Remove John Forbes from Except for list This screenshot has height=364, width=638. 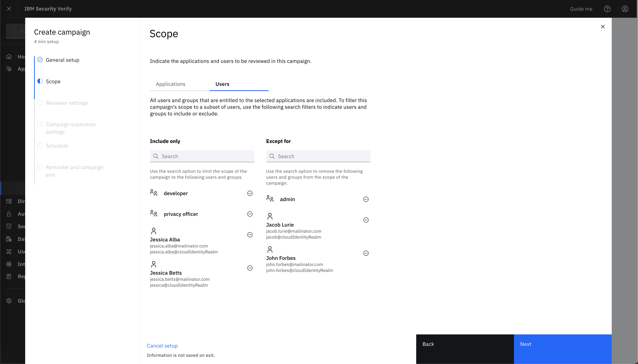[366, 253]
